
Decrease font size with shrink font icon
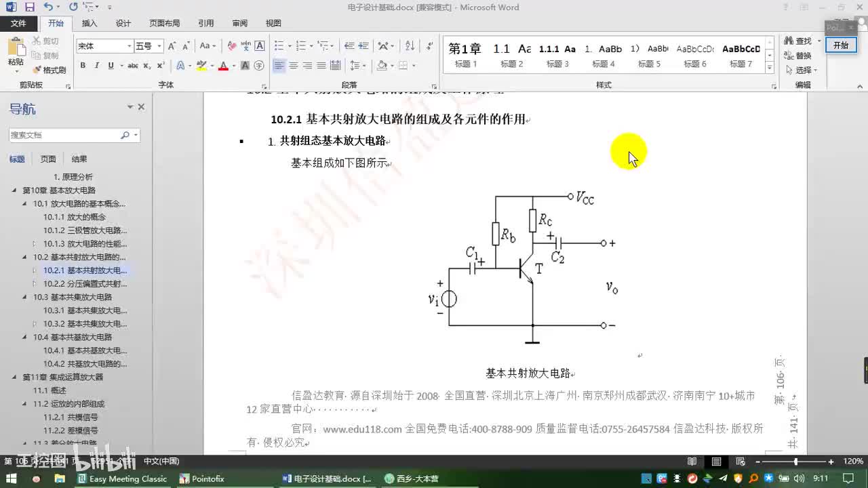(186, 46)
